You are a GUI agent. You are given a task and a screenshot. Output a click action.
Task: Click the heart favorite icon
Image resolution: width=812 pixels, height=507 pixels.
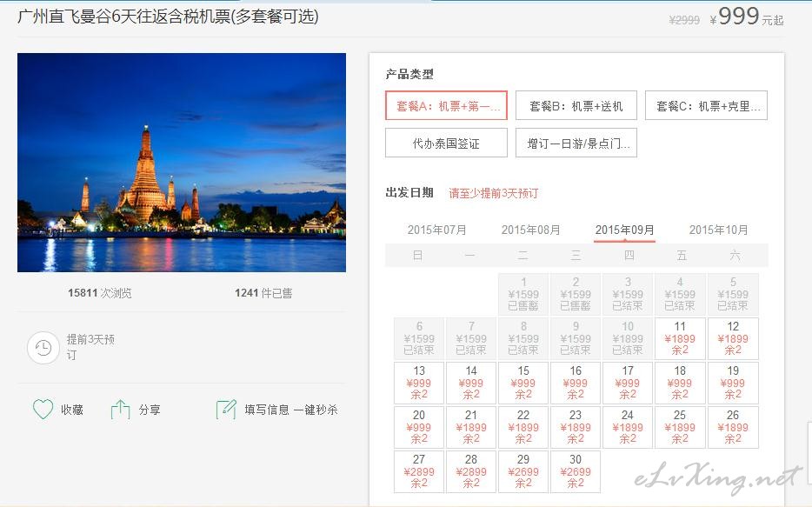43,409
